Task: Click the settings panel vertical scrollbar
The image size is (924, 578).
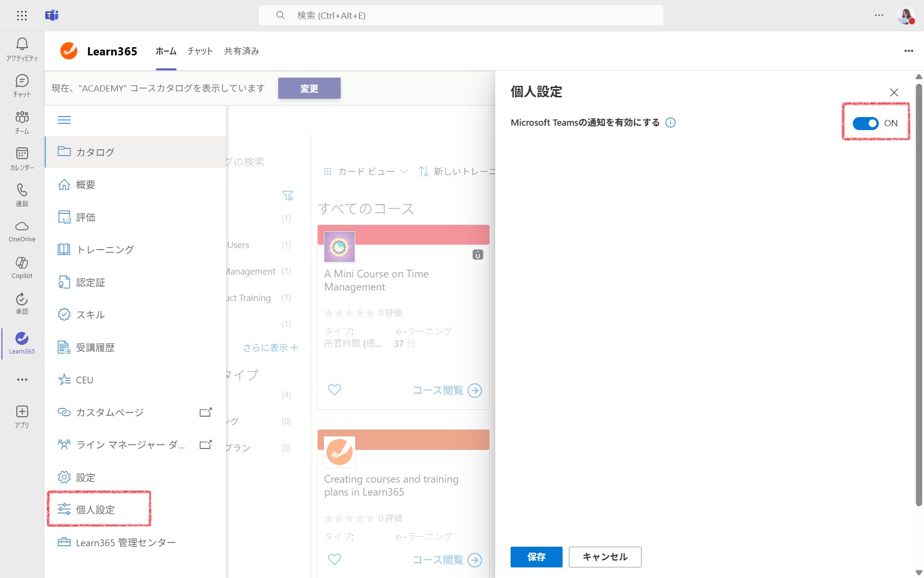Action: click(x=919, y=295)
